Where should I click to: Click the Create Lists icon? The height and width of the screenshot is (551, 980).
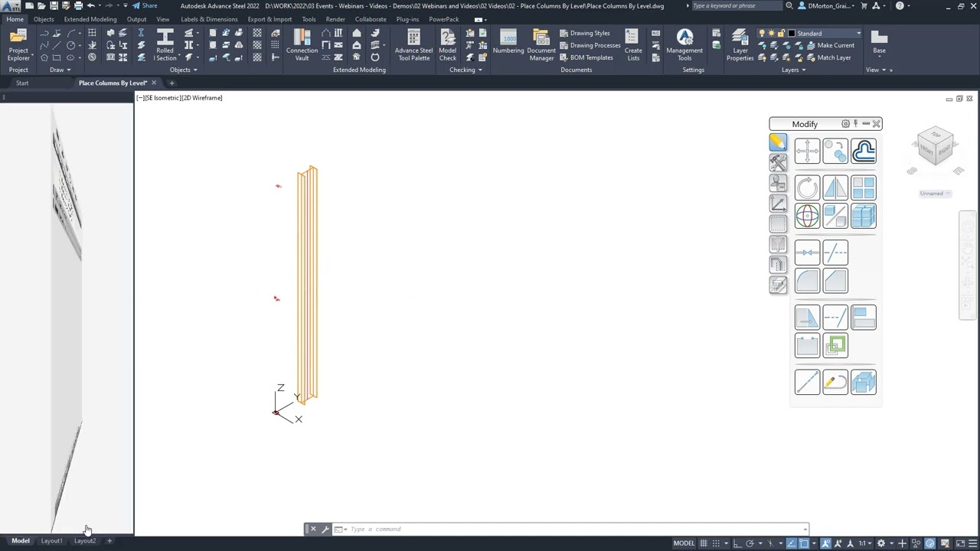(632, 45)
